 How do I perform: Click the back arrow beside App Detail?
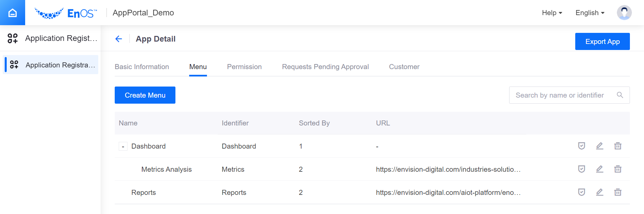(118, 39)
